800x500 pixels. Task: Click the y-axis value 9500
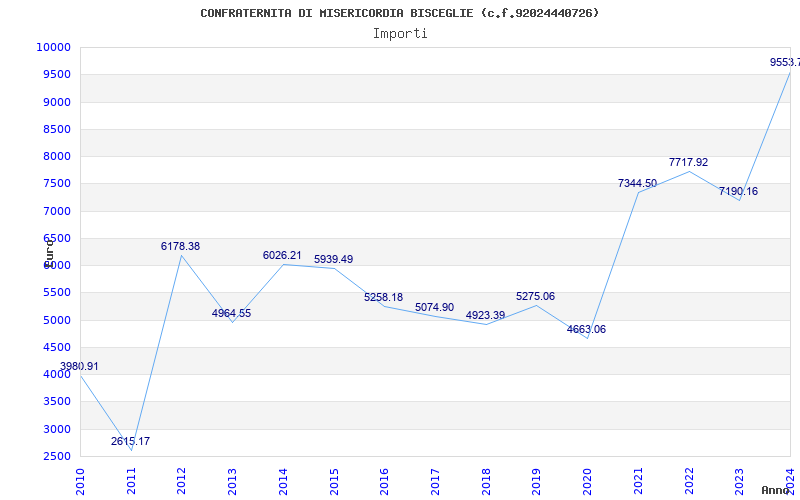click(x=57, y=74)
